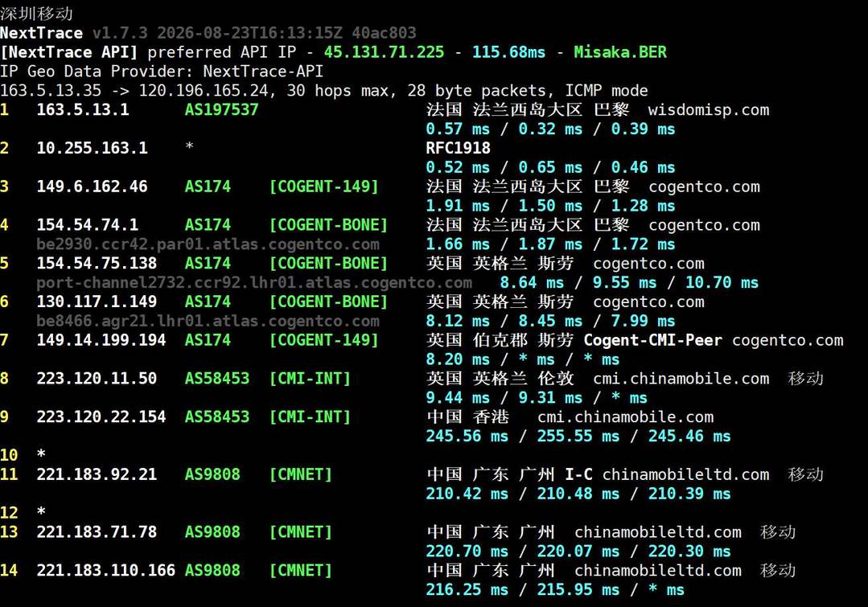This screenshot has height=607, width=868.
Task: Select the 245.56 ms latency value
Action: (x=467, y=436)
